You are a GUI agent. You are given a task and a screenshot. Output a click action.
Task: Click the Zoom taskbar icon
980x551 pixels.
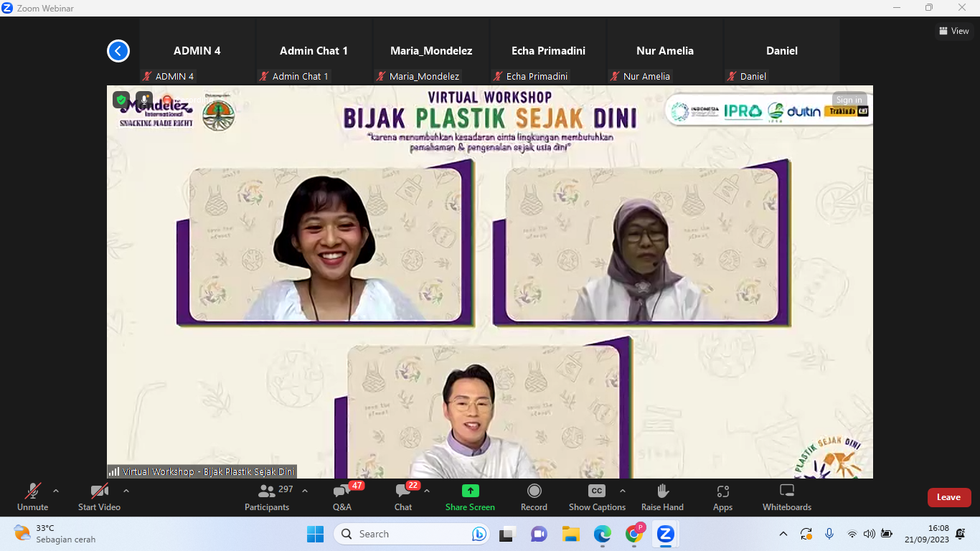pos(665,534)
